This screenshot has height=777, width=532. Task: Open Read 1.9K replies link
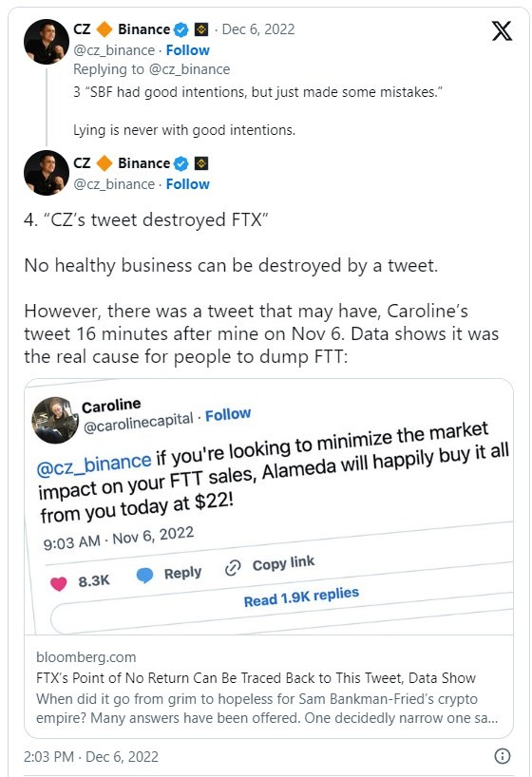click(x=301, y=597)
